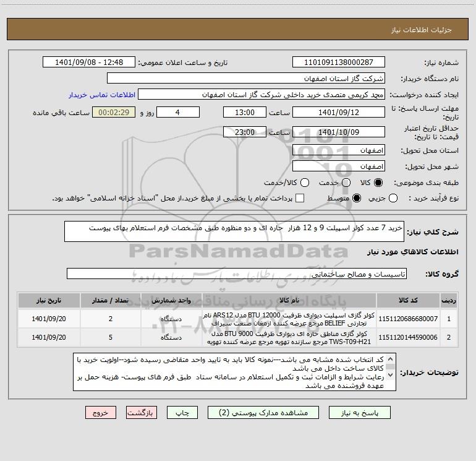476x461 pixels.
Task: Select item code 1151120144590006
Action: [408, 337]
